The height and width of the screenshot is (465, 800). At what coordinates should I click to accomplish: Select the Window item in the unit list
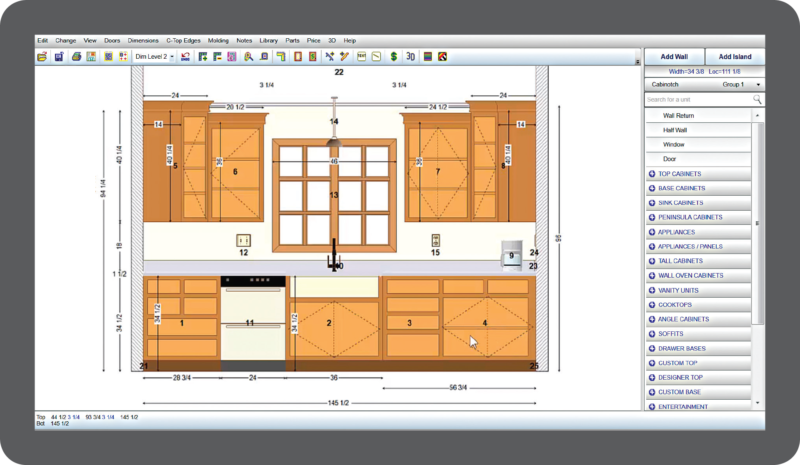674,145
